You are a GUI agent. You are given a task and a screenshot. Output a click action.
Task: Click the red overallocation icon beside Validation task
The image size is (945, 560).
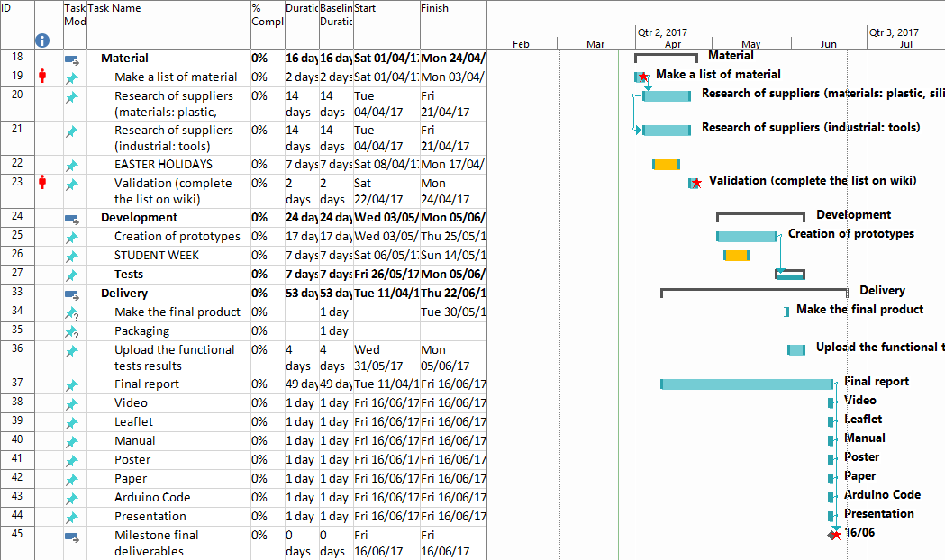[x=42, y=184]
